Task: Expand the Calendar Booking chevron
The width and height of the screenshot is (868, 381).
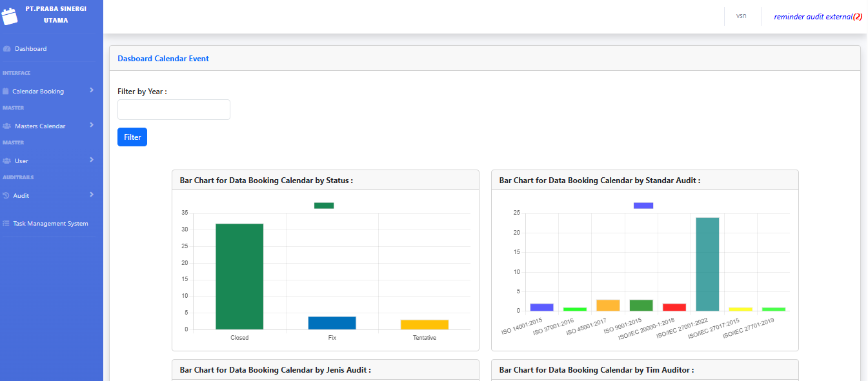Action: click(x=92, y=90)
